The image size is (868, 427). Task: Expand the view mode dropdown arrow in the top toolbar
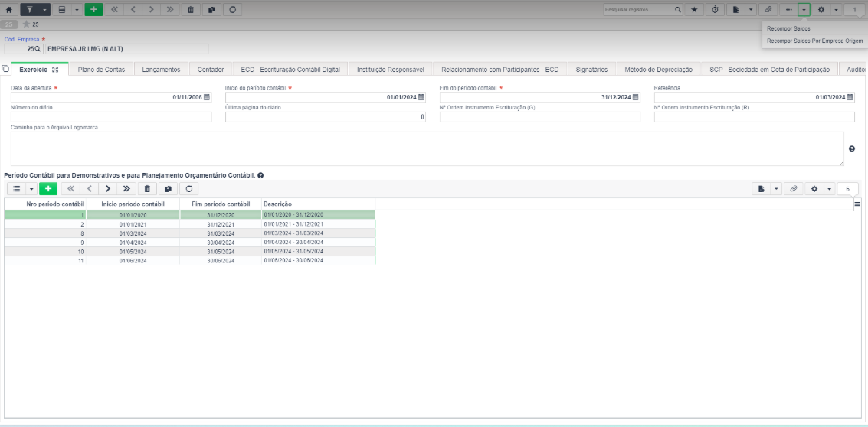77,9
